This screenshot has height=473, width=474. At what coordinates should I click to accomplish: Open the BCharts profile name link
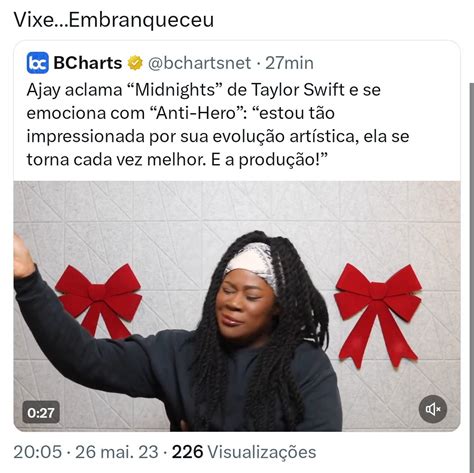point(88,63)
